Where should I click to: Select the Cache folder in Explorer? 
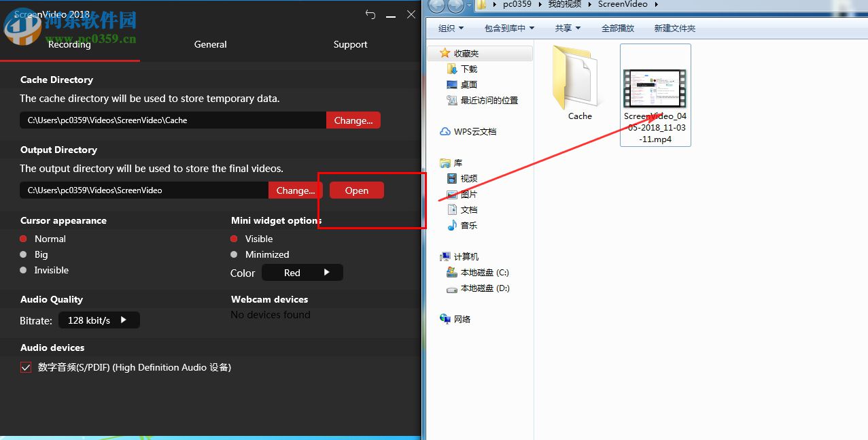[579, 84]
